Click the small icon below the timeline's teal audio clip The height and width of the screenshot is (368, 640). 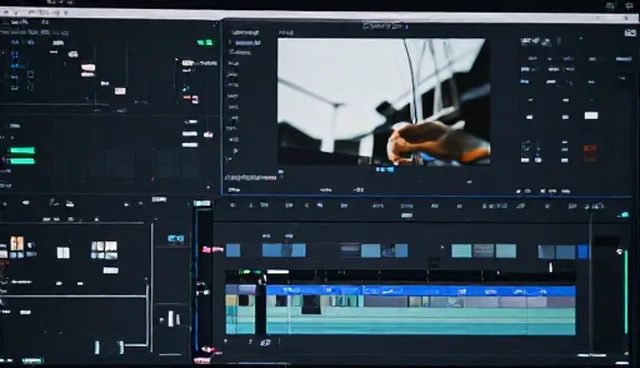(x=265, y=342)
